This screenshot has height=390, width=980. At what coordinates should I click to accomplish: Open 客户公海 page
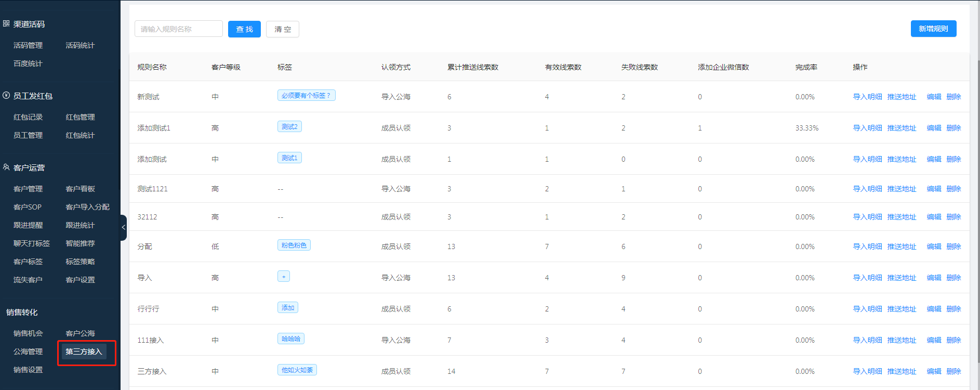80,333
